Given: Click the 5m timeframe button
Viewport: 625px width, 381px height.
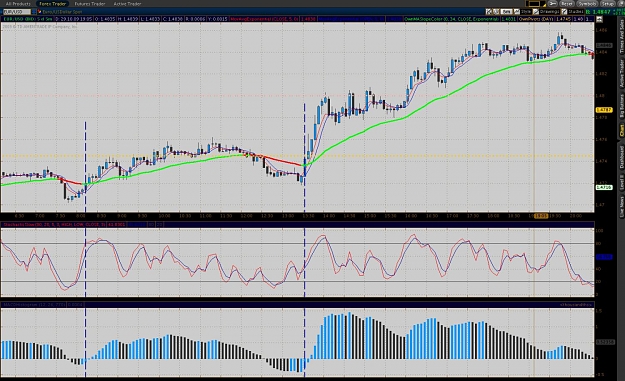Looking at the screenshot, I should click(507, 12).
